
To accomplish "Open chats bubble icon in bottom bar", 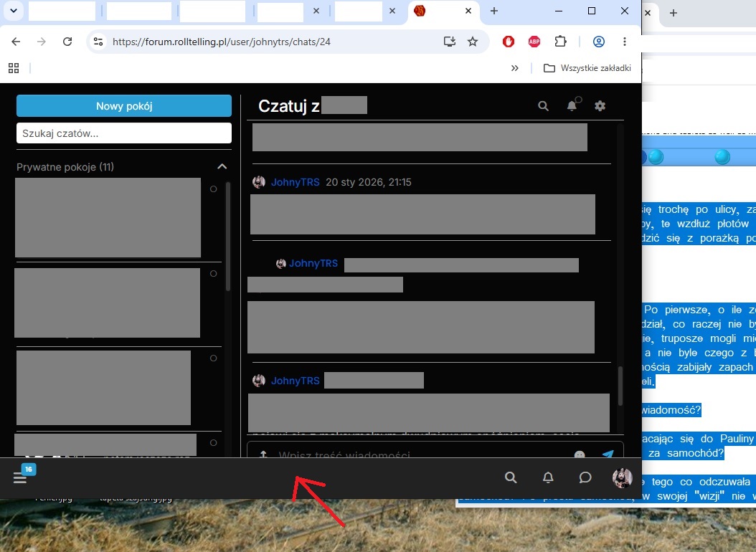I will click(585, 477).
